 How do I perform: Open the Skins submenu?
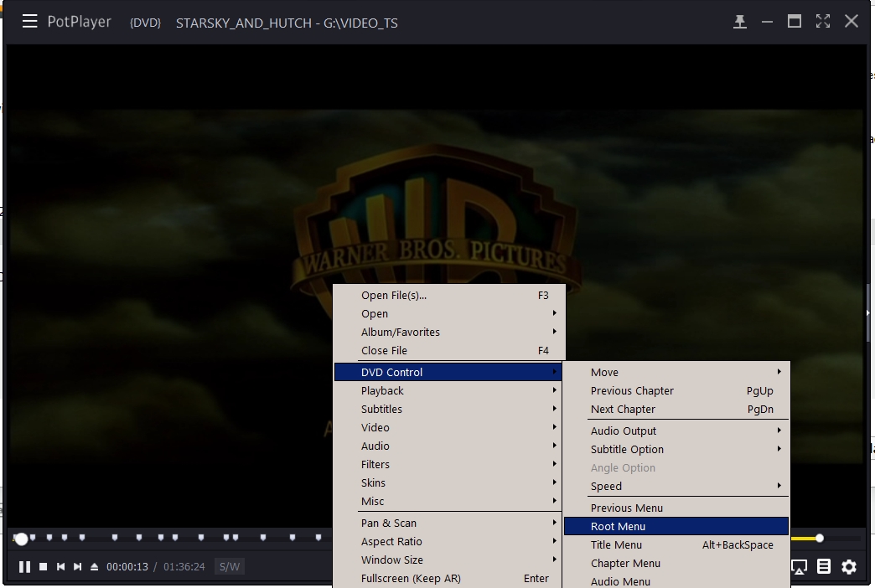click(x=450, y=483)
